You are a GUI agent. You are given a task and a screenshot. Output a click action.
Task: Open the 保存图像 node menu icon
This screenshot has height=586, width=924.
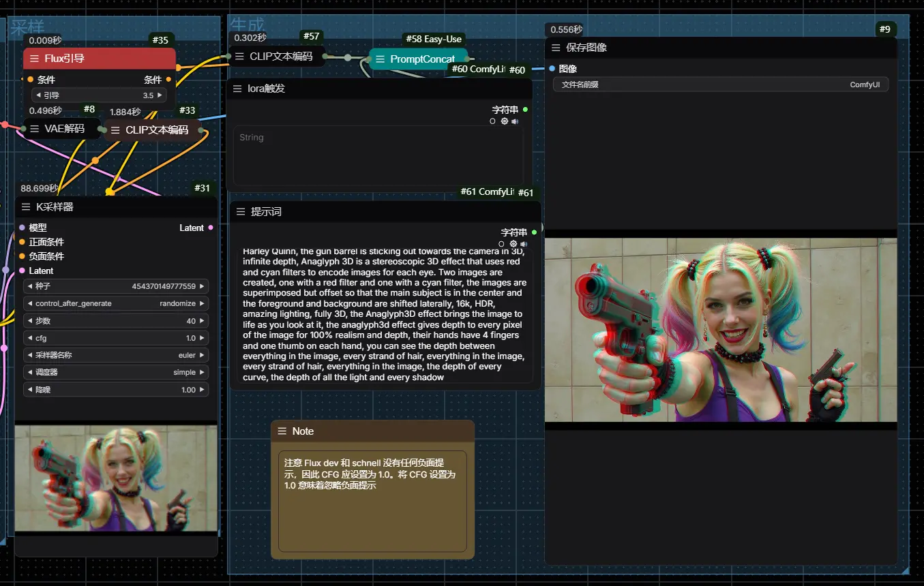click(x=556, y=48)
